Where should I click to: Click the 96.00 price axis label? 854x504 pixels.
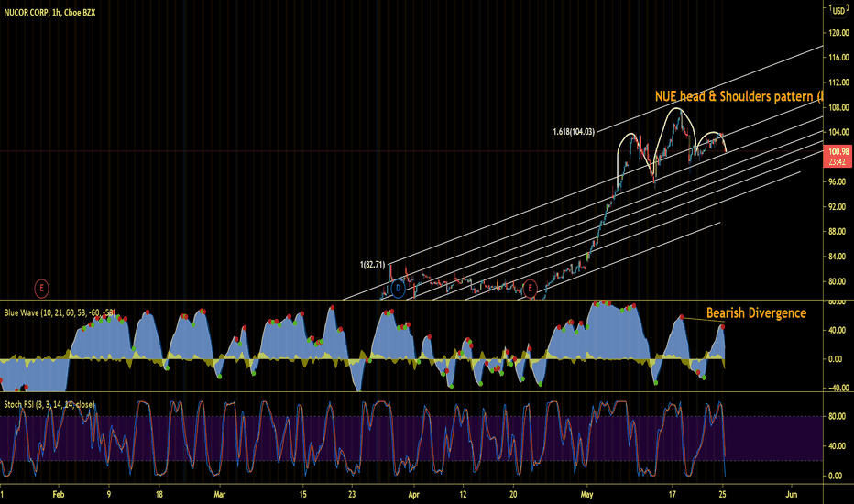838,181
